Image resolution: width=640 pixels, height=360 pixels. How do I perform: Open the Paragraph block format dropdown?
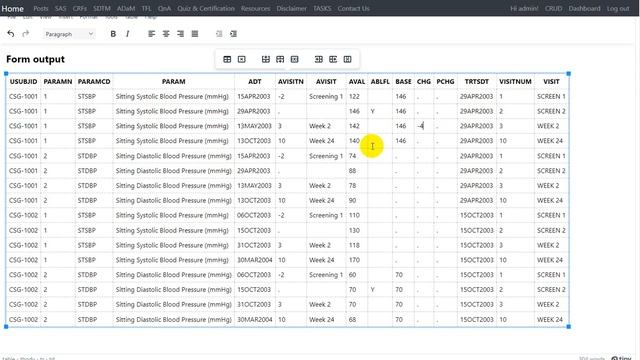tap(69, 34)
